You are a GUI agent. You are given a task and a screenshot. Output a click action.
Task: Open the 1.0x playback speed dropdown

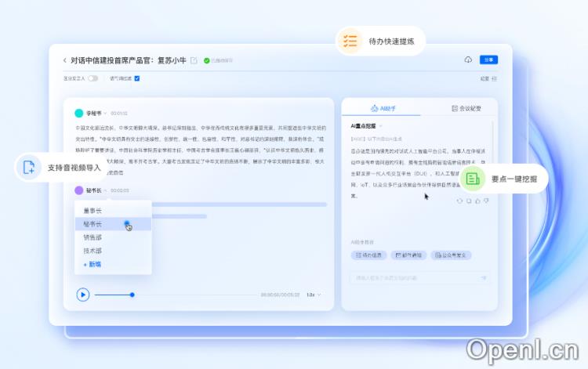point(314,295)
